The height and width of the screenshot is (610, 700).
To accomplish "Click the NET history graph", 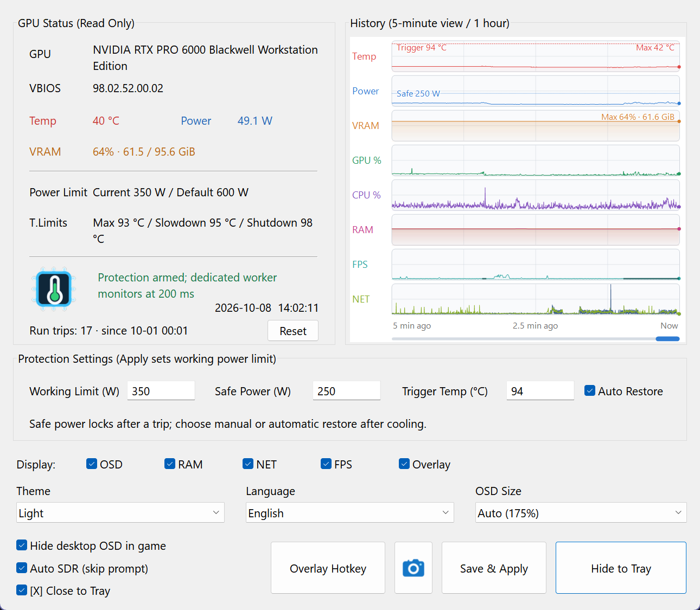I will point(536,299).
